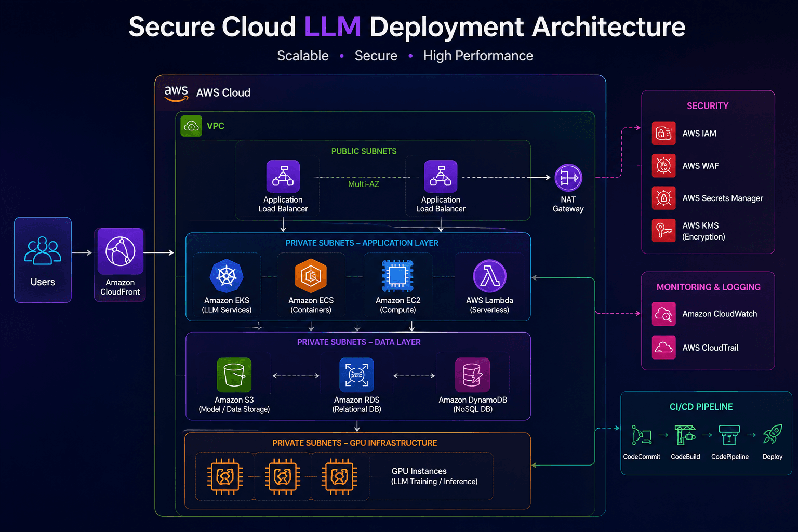Click the AWS WAF firewall icon
Image resolution: width=798 pixels, height=532 pixels.
pyautogui.click(x=663, y=166)
